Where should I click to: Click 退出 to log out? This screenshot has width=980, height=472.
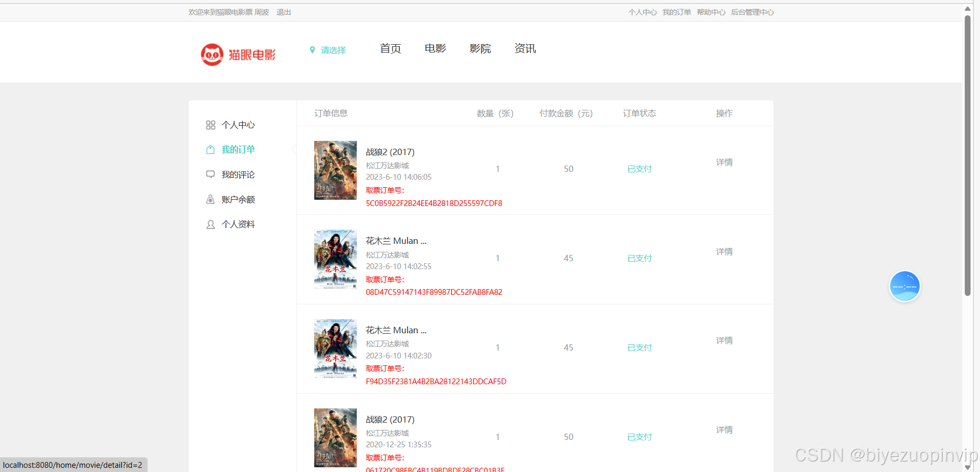[284, 12]
